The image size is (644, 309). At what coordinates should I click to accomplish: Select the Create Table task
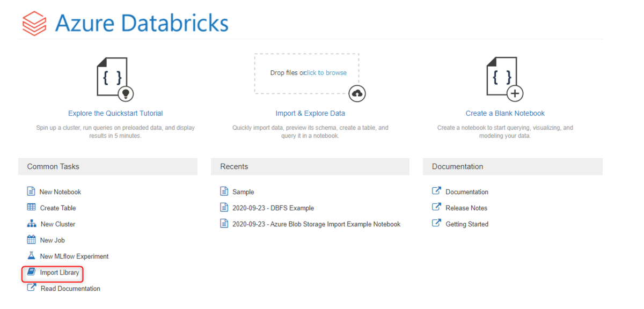tap(58, 208)
